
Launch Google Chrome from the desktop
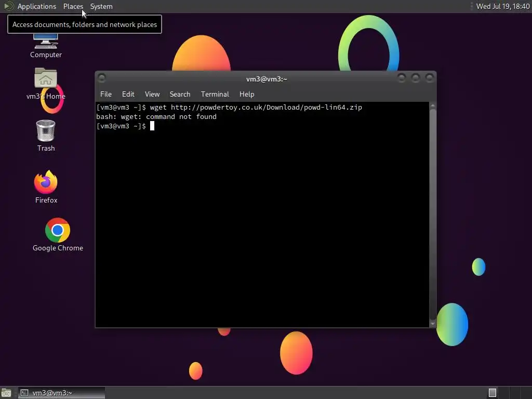coord(58,235)
